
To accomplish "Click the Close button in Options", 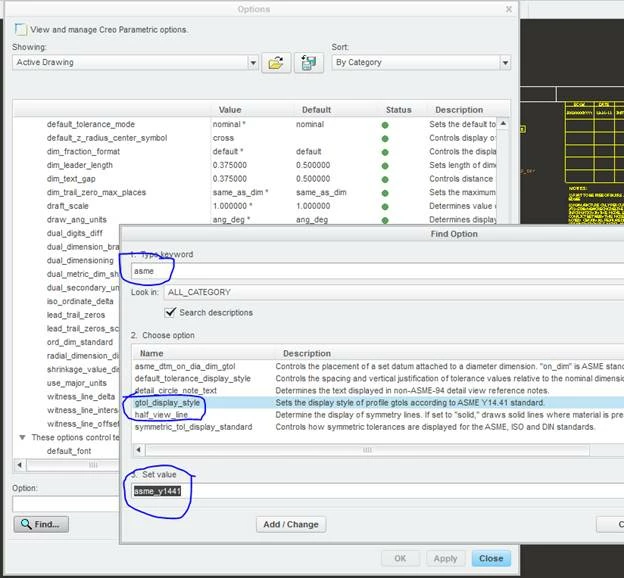I will (491, 558).
